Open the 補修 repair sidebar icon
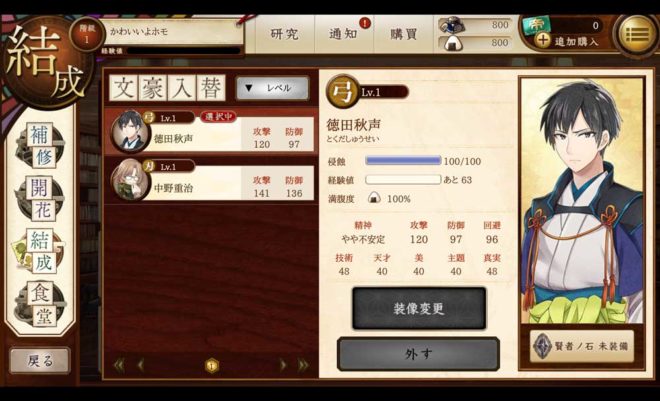This screenshot has width=660, height=401. coord(41,146)
